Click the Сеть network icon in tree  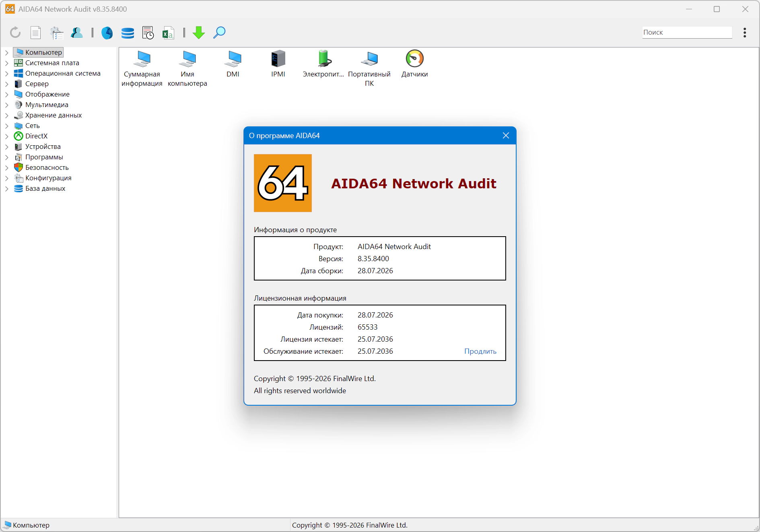(x=19, y=126)
